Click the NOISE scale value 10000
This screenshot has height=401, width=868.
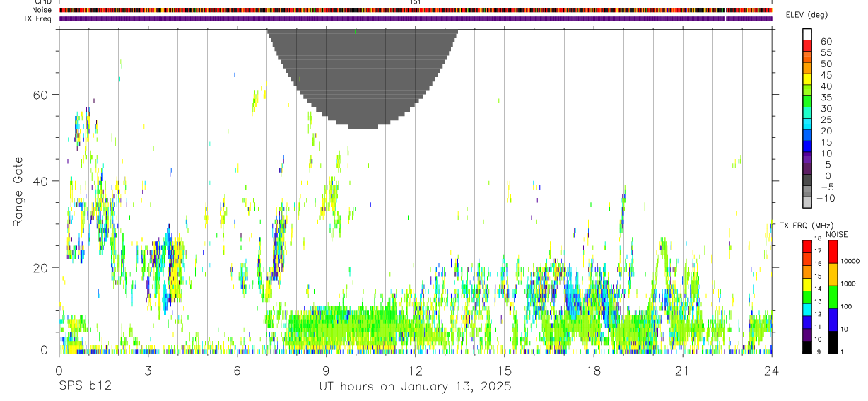tap(850, 262)
